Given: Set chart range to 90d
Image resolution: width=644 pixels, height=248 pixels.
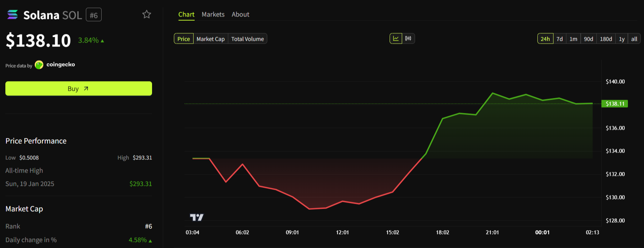Looking at the screenshot, I should click(x=589, y=39).
